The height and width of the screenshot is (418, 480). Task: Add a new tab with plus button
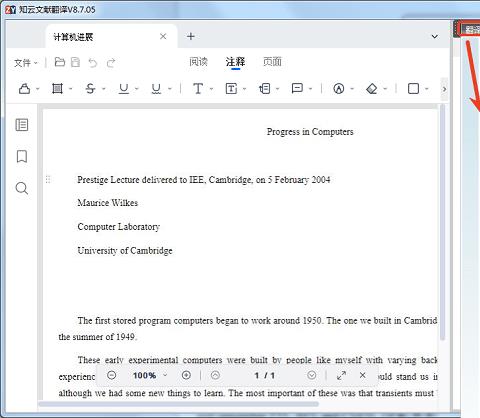click(x=191, y=36)
